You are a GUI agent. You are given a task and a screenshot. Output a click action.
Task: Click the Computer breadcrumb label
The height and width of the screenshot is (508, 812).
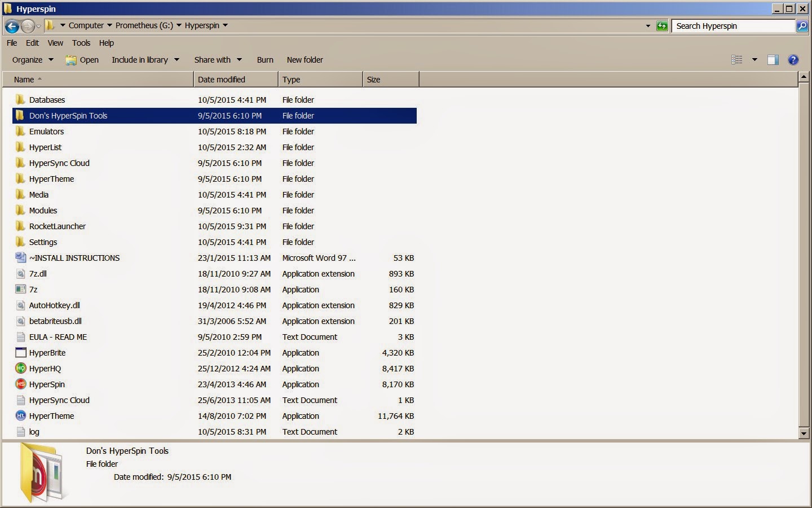click(x=86, y=25)
